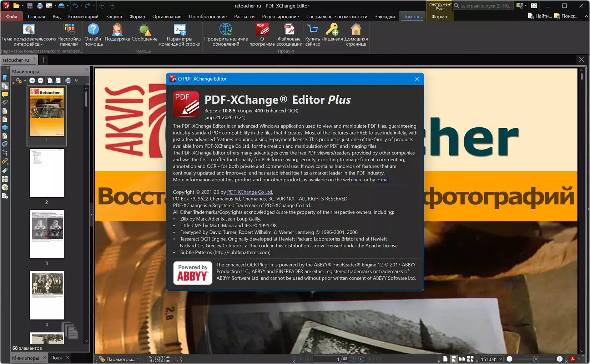Enable single page layout in status bar
The height and width of the screenshot is (364, 590).
pos(445,359)
